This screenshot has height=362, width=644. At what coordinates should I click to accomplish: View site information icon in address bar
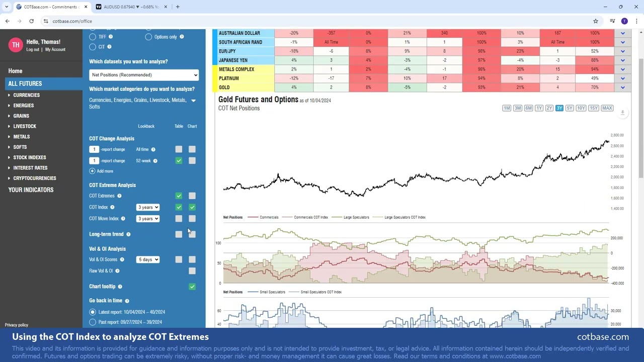(46, 21)
